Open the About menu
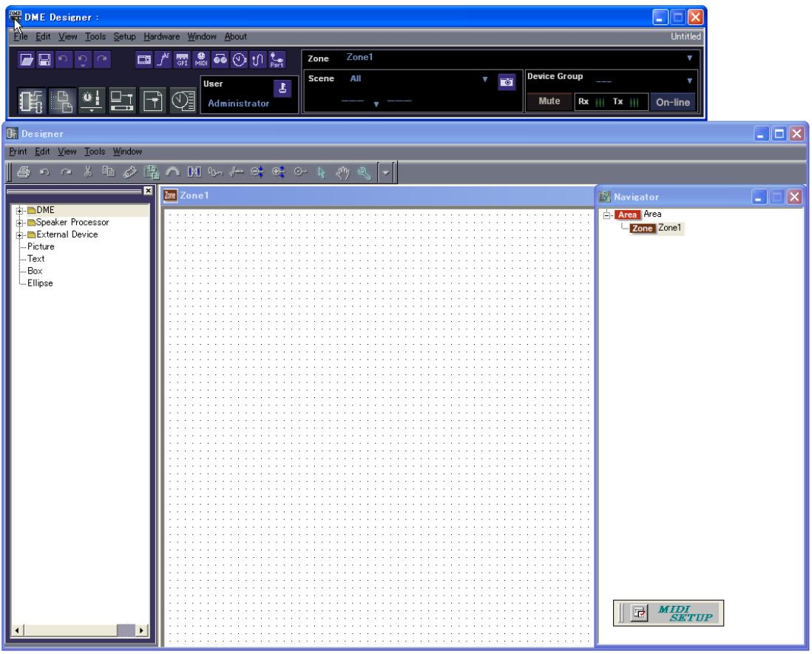 click(236, 36)
